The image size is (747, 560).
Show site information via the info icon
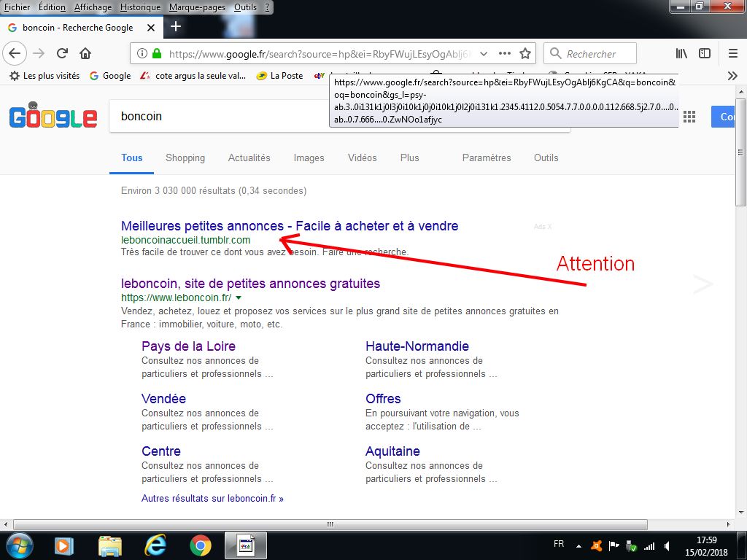pyautogui.click(x=142, y=53)
